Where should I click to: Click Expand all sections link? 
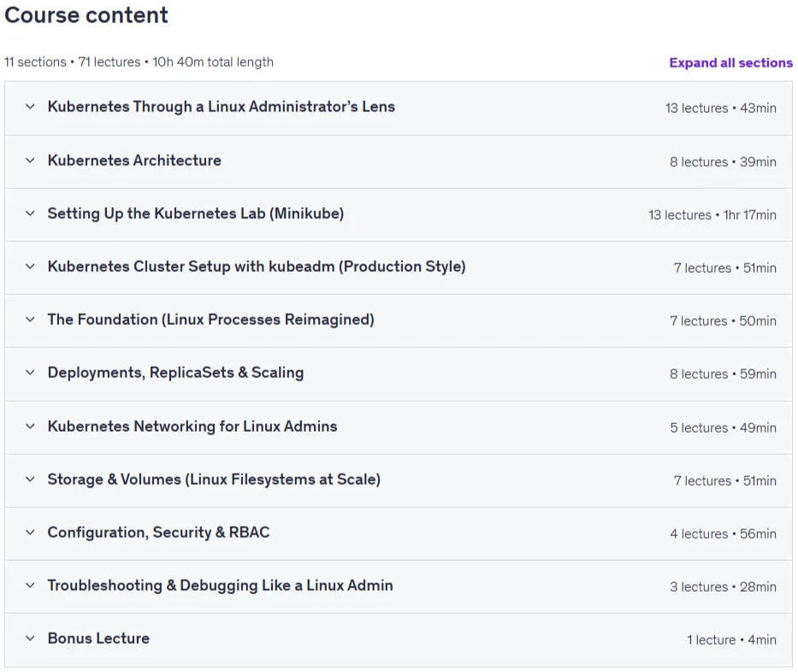point(730,62)
